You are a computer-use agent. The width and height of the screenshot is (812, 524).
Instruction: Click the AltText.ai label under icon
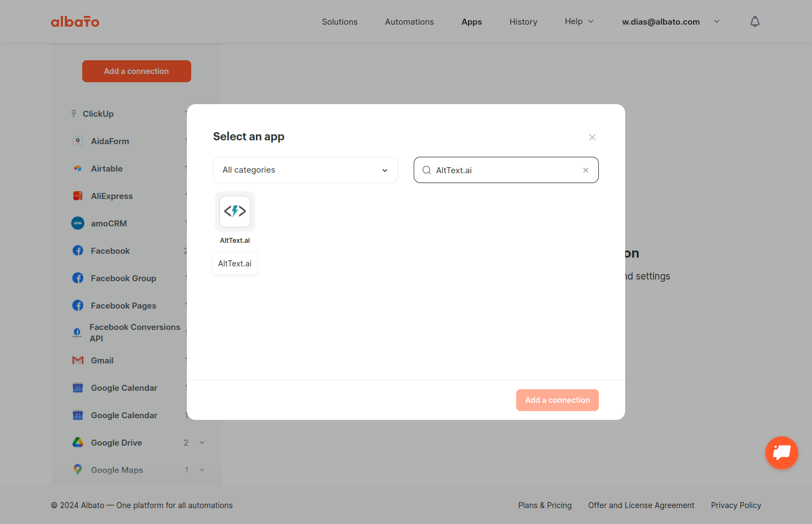(x=235, y=241)
